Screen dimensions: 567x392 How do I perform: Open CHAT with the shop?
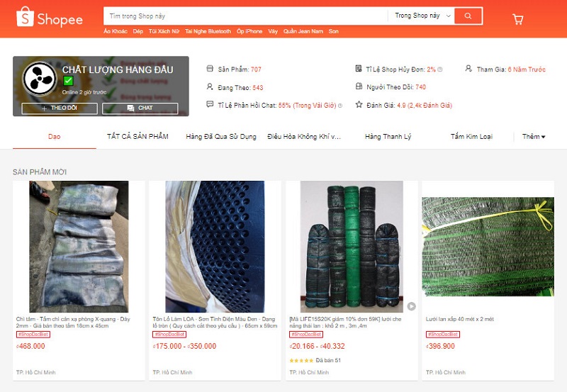(x=140, y=108)
